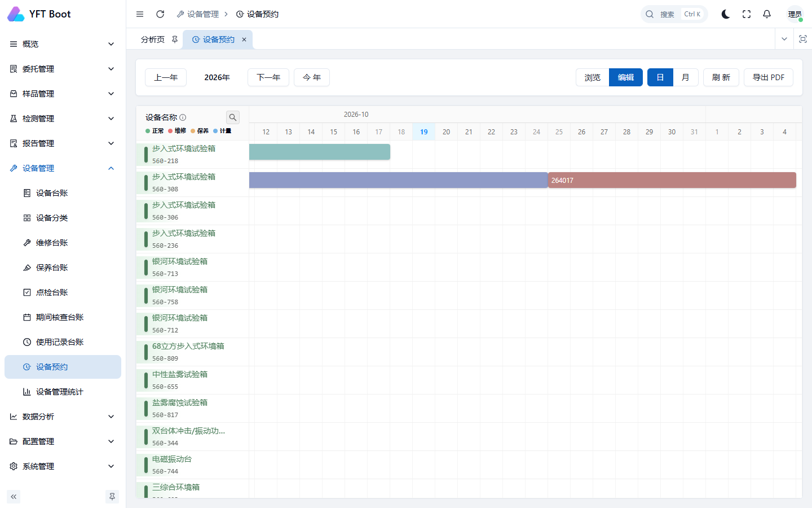This screenshot has width=812, height=508.
Task: Collapse the sidebar with double-chevron icon
Action: (x=14, y=497)
